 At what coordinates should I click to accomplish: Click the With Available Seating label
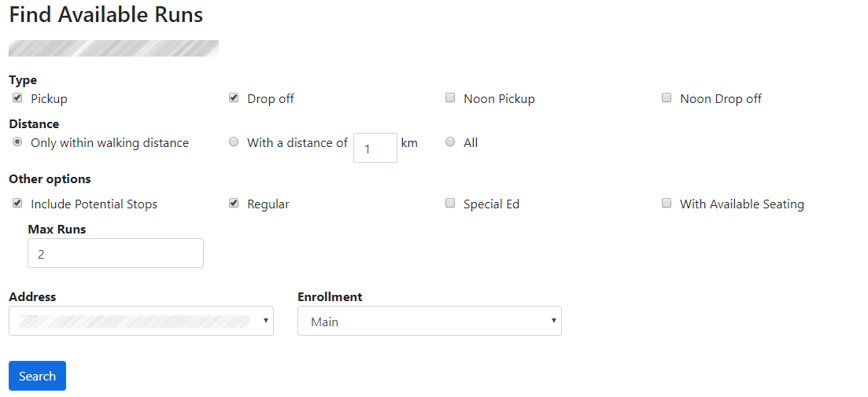pyautogui.click(x=741, y=204)
